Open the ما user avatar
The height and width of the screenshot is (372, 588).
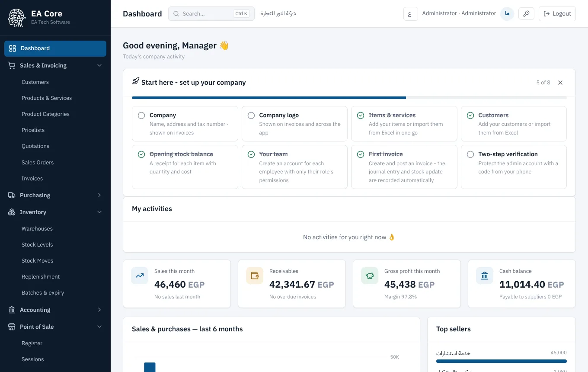(507, 14)
